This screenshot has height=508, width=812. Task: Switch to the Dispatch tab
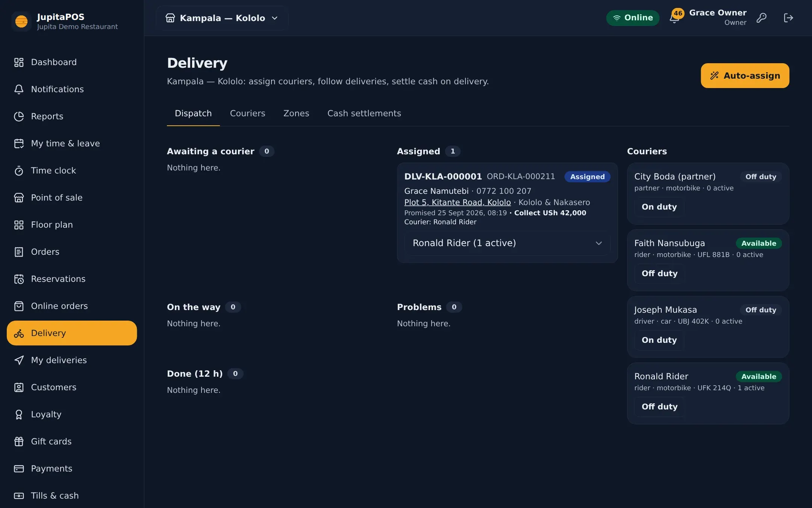[193, 114]
